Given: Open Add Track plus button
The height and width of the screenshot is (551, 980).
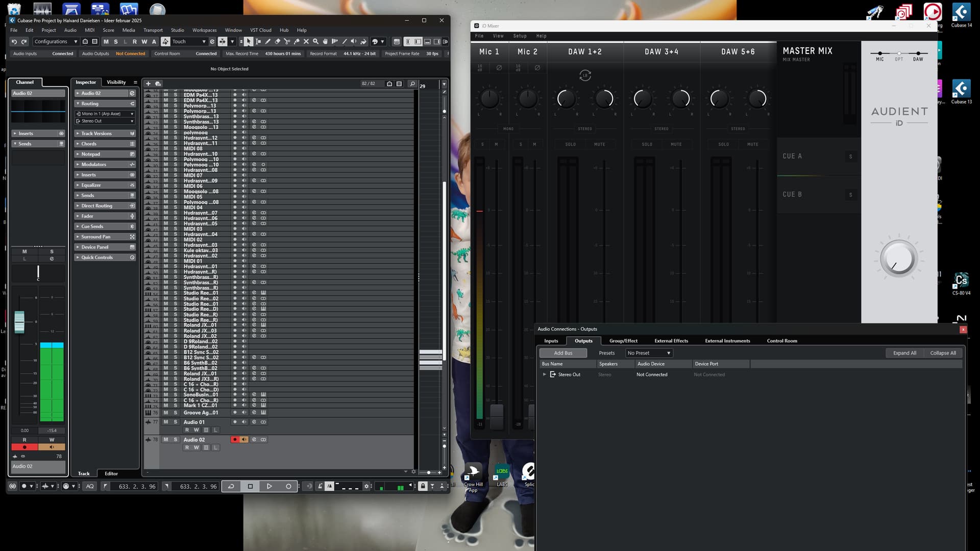Looking at the screenshot, I should [148, 84].
